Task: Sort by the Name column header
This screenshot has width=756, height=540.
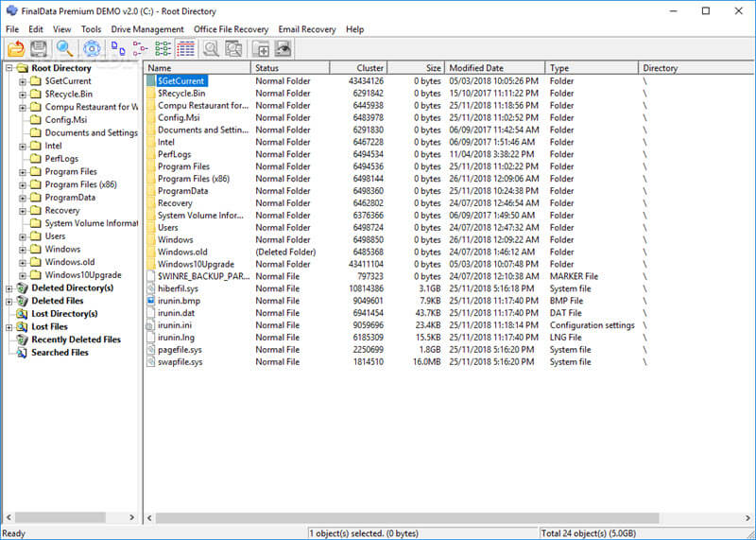Action: coord(198,68)
